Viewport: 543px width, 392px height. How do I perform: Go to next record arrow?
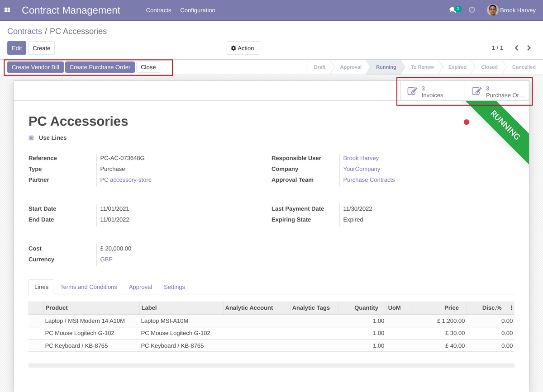point(529,48)
